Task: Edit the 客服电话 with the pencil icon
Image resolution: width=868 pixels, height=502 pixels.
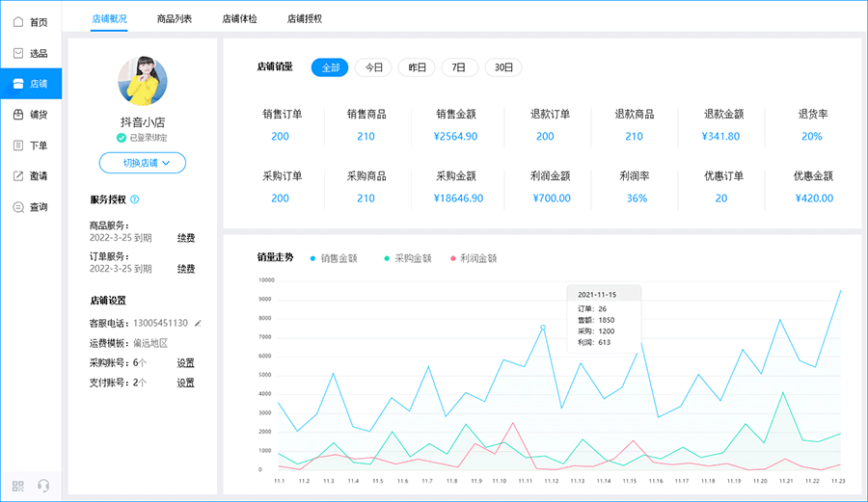Action: point(199,323)
